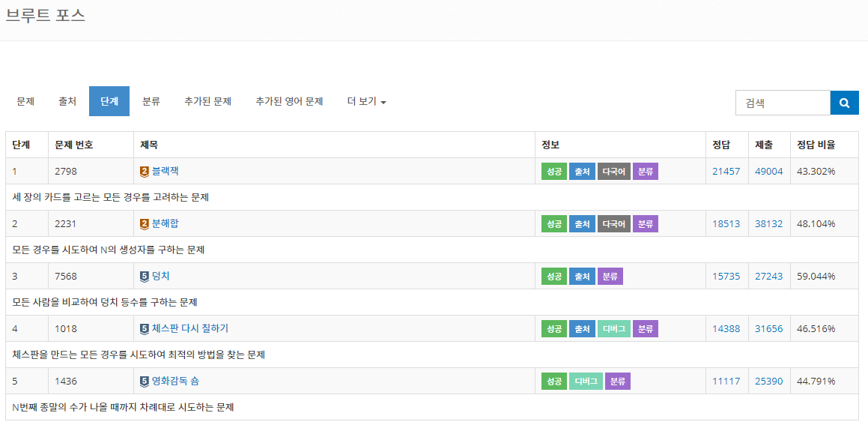Click 다국어 badge in 블랙잭 row

(x=614, y=172)
